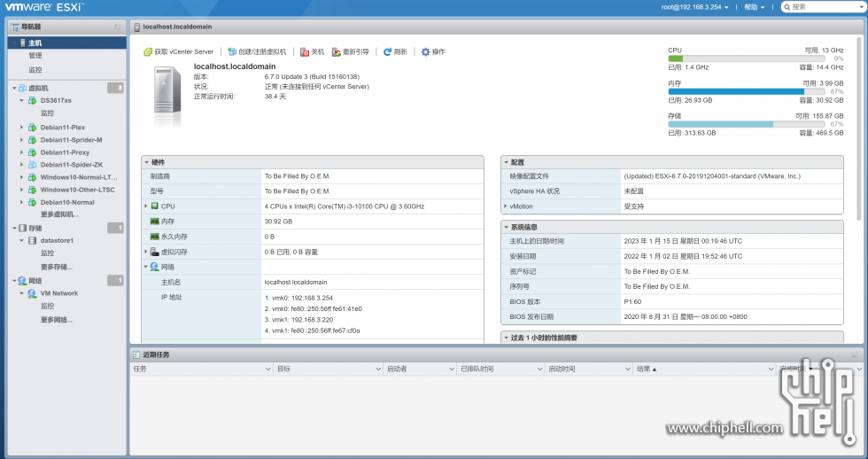Open 监控 under datastore1
The height and width of the screenshot is (459, 868).
pyautogui.click(x=48, y=253)
